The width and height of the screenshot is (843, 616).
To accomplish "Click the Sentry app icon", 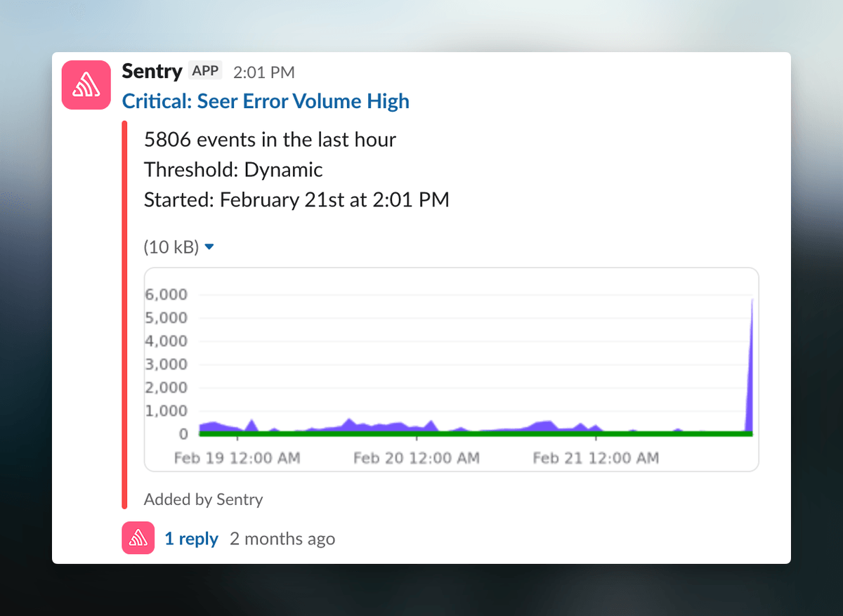I will [x=85, y=84].
